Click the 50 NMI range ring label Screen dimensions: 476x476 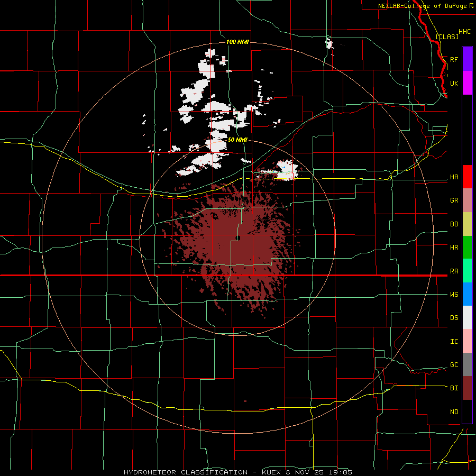237,140
